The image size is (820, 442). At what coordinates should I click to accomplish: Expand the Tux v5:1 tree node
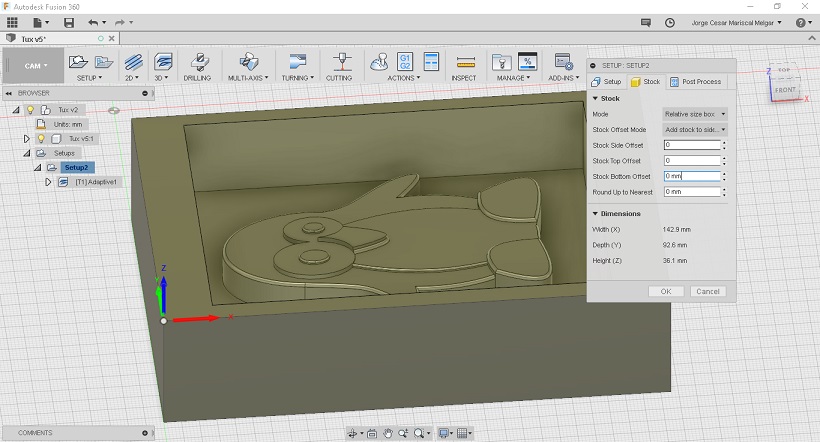[x=27, y=139]
